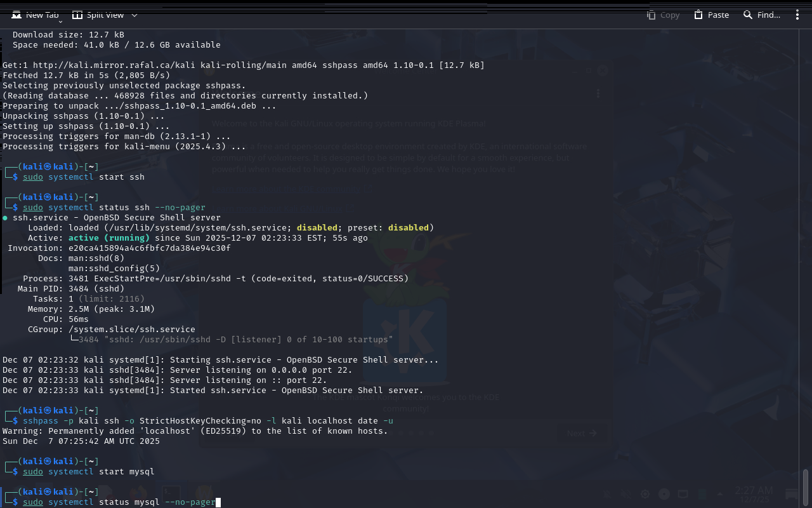The width and height of the screenshot is (812, 508).
Task: Click the green ssh.service status dot
Action: pyautogui.click(x=5, y=218)
